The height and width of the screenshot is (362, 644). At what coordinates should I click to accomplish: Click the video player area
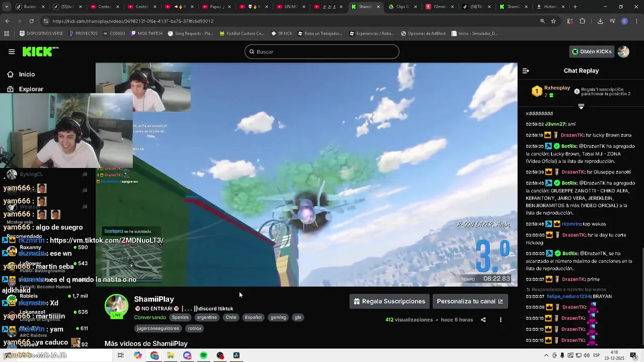(x=306, y=174)
